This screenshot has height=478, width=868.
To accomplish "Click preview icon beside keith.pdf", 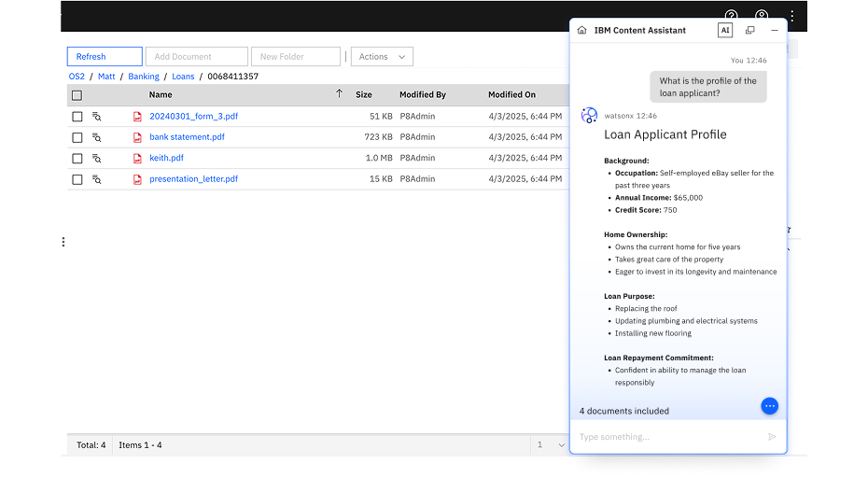I will click(x=97, y=159).
